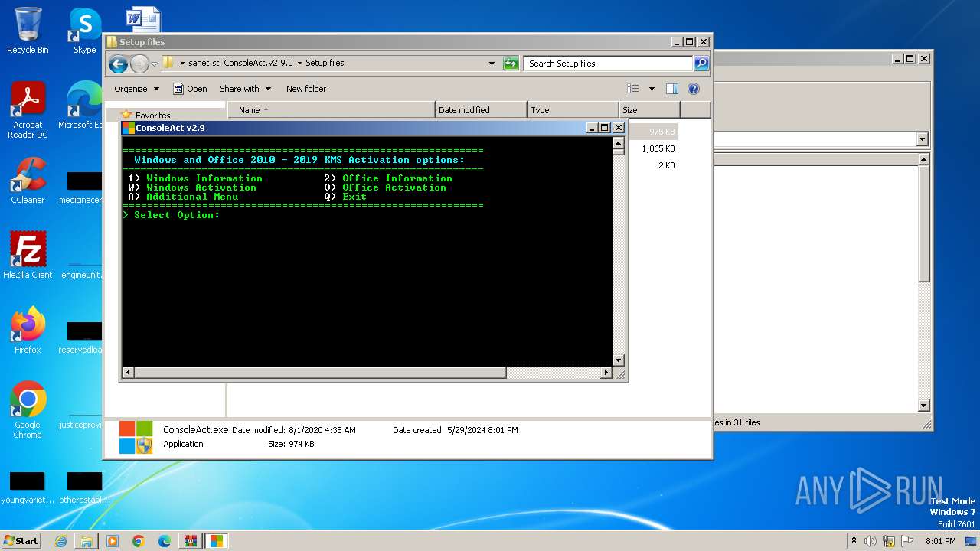The image size is (980, 551).
Task: Click the Start button
Action: click(21, 541)
